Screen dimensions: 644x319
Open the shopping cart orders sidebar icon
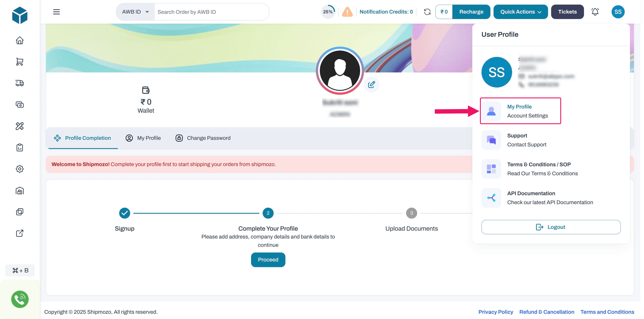tap(19, 62)
